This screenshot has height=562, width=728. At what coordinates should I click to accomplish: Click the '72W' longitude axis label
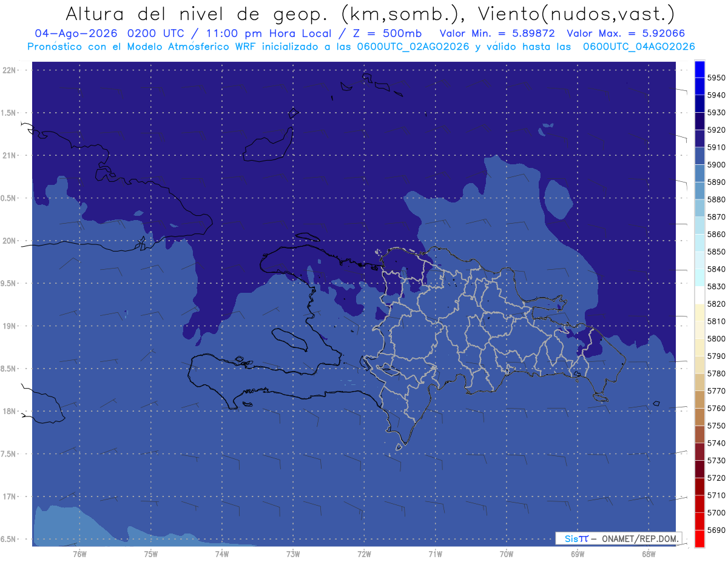364,554
